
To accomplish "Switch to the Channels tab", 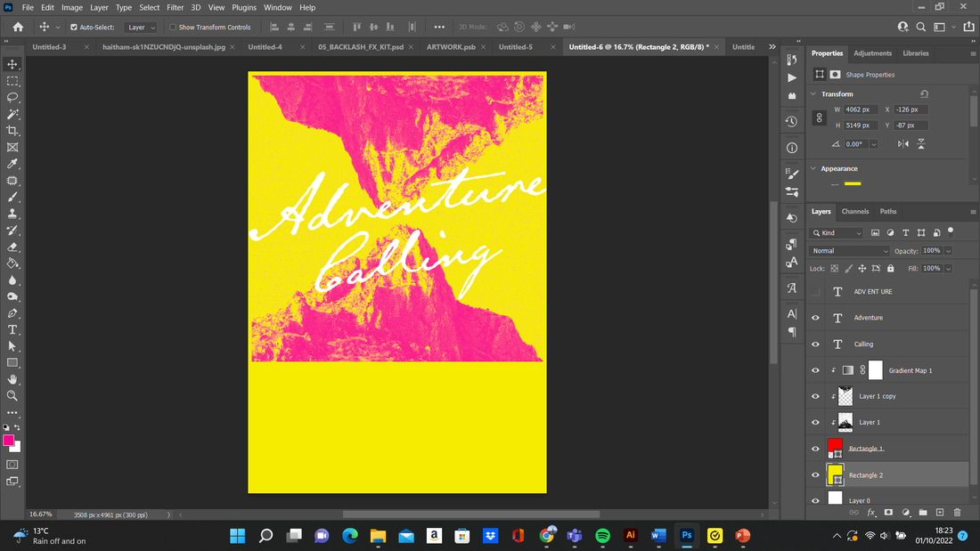I will tap(854, 212).
